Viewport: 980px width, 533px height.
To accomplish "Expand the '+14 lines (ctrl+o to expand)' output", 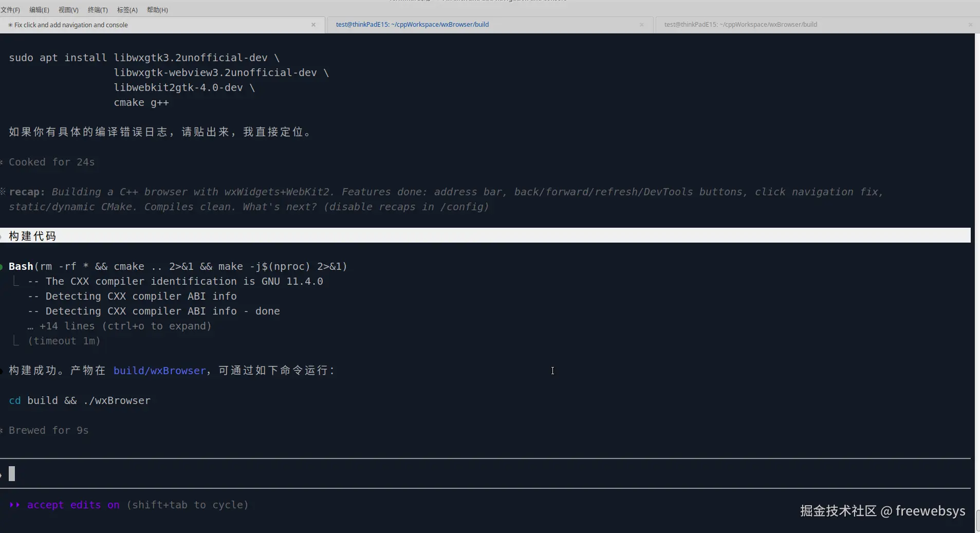I will [119, 326].
